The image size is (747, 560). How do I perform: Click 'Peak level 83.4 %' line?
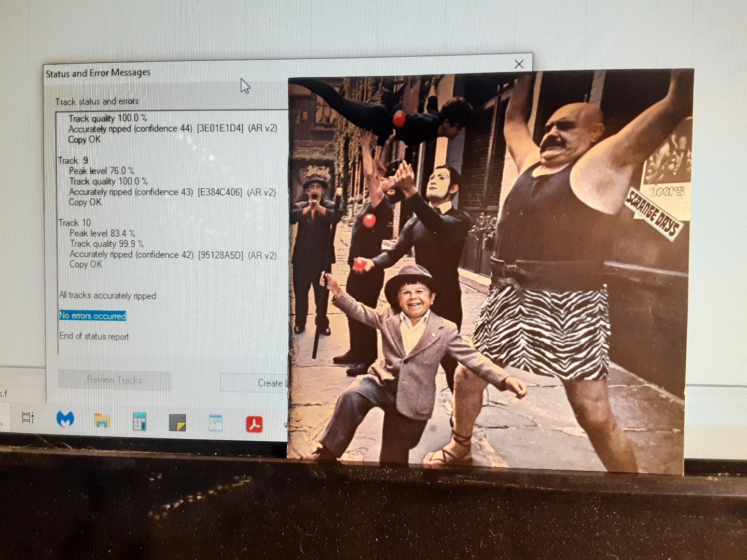[x=102, y=233]
